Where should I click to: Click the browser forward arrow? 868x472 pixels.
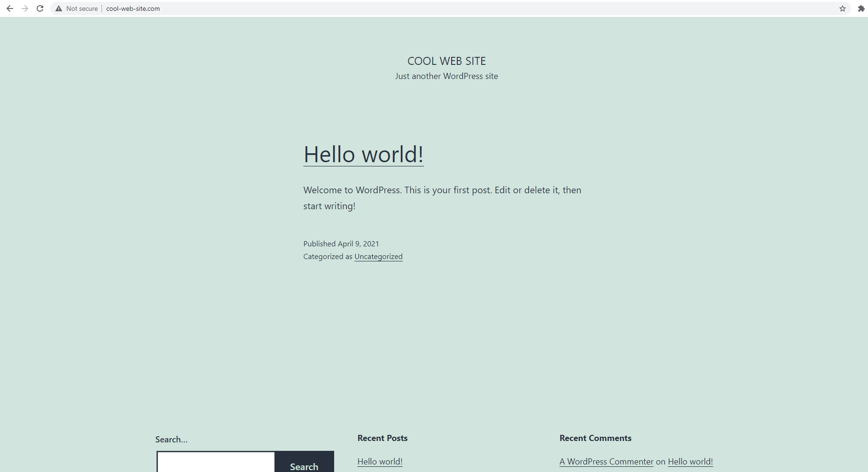25,8
